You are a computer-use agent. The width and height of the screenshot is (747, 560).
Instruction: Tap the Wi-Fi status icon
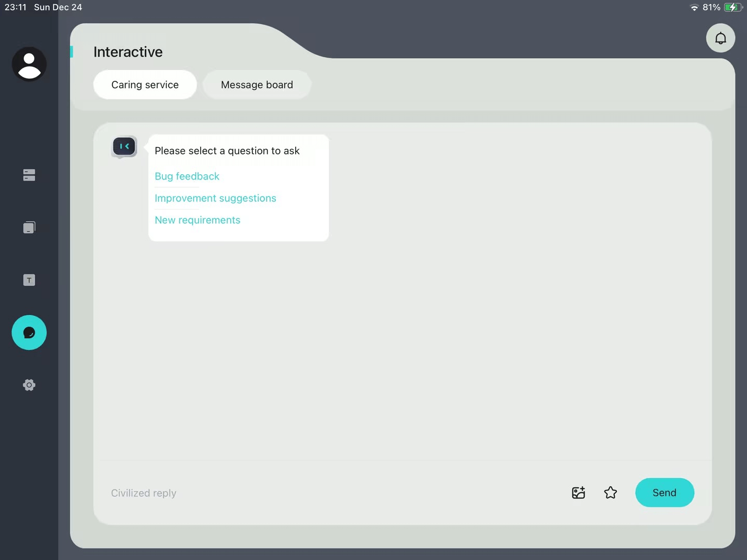tap(694, 7)
